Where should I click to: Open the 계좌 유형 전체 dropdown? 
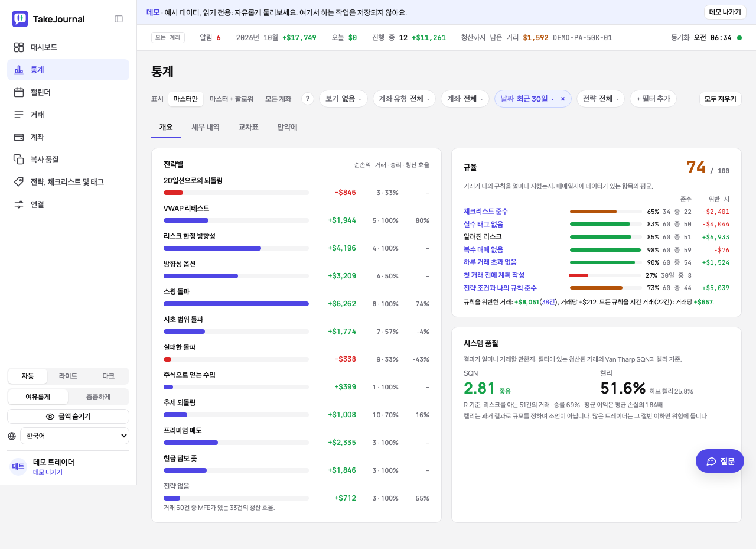[x=404, y=99]
